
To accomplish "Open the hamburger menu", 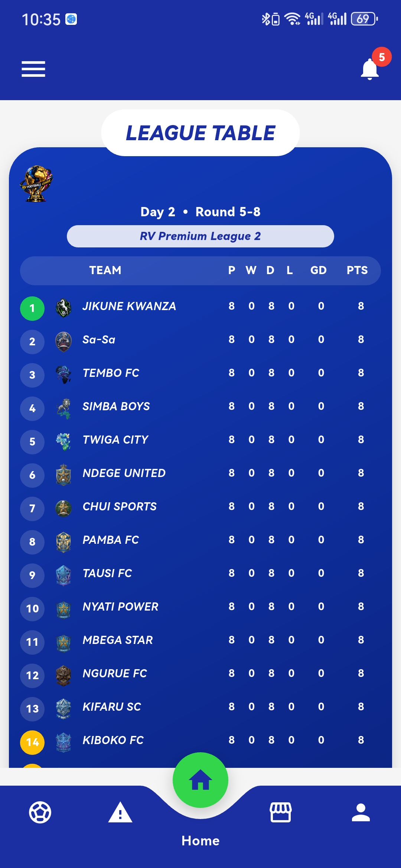I will [x=33, y=69].
